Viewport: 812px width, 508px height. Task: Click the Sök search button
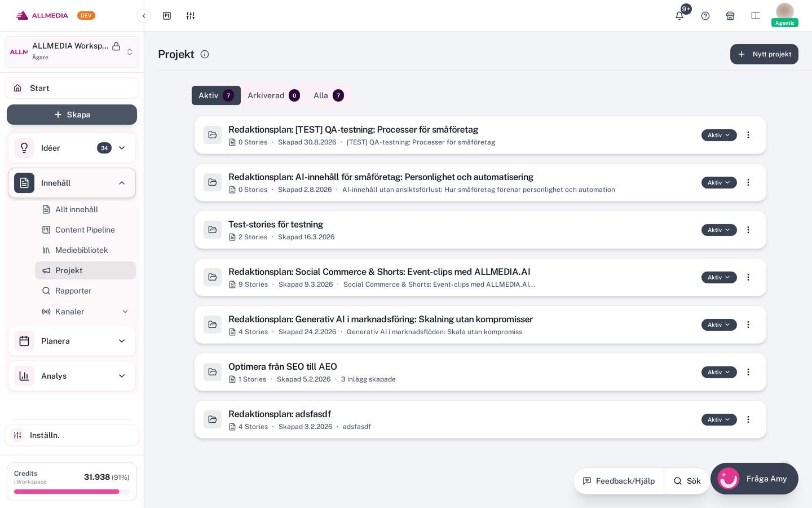click(x=687, y=481)
